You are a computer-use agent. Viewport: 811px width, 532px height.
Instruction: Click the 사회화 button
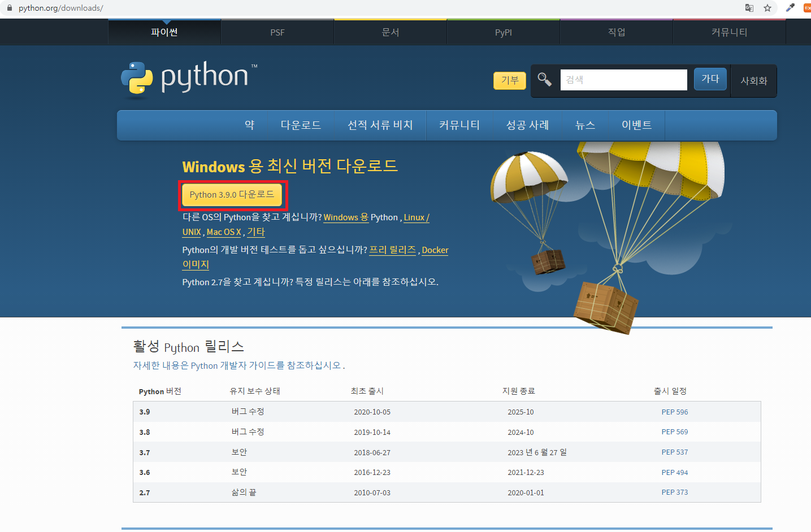coord(754,81)
